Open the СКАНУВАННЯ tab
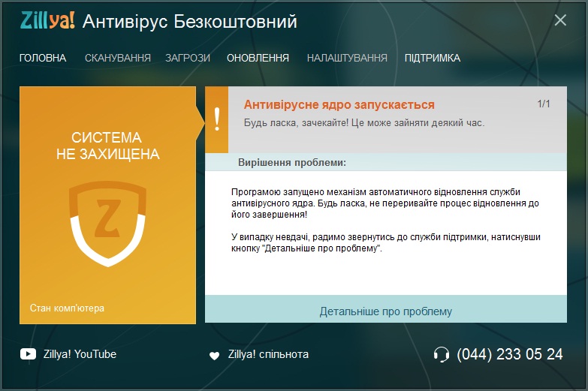 click(117, 58)
